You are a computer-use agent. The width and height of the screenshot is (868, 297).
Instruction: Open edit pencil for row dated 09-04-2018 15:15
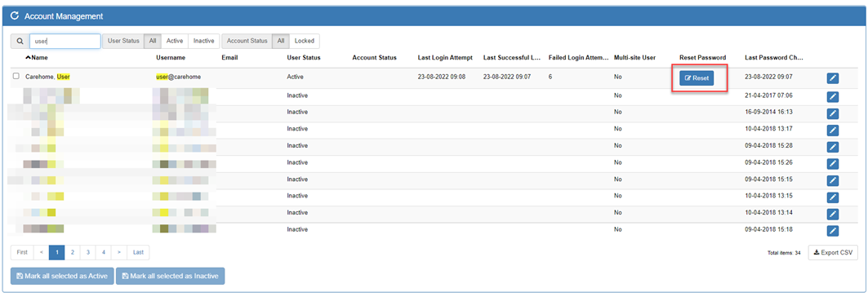click(833, 180)
